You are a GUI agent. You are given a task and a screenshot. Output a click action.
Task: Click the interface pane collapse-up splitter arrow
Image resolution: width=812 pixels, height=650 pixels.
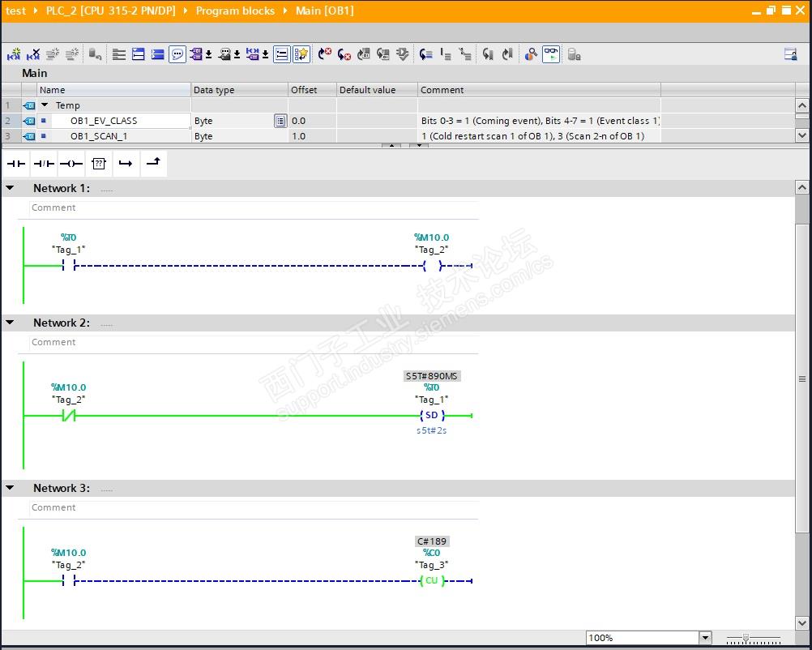coord(392,146)
